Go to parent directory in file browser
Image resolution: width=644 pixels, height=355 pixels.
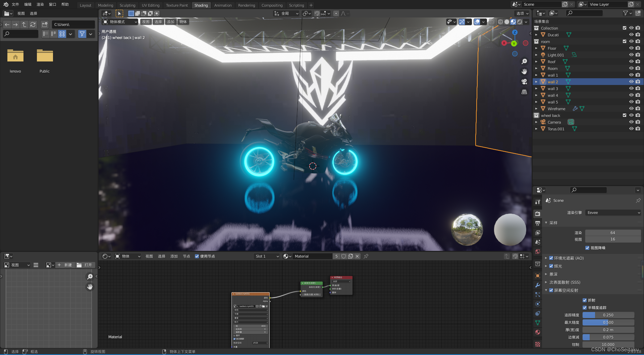coord(24,25)
